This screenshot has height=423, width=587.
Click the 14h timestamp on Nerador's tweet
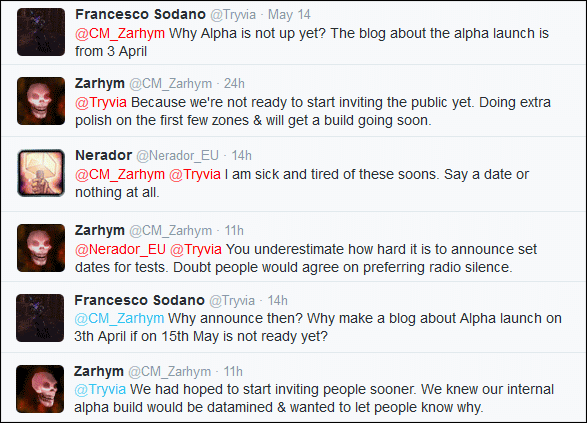tap(241, 155)
